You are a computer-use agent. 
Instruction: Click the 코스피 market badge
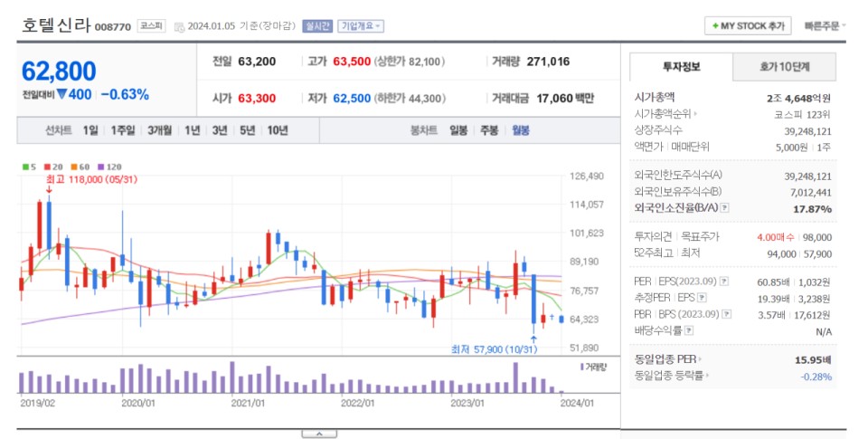(x=151, y=26)
